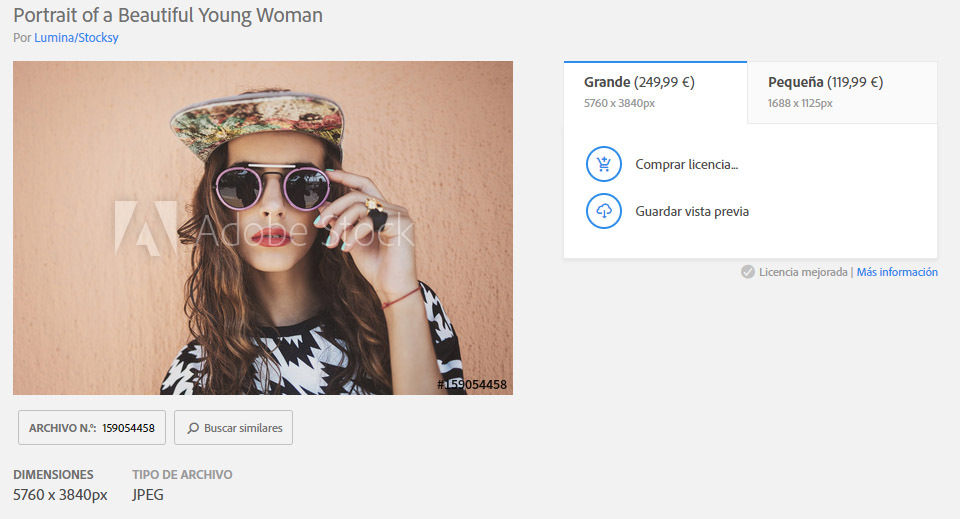Click the Licencia mejorada label text
The height and width of the screenshot is (519, 960).
coord(803,272)
